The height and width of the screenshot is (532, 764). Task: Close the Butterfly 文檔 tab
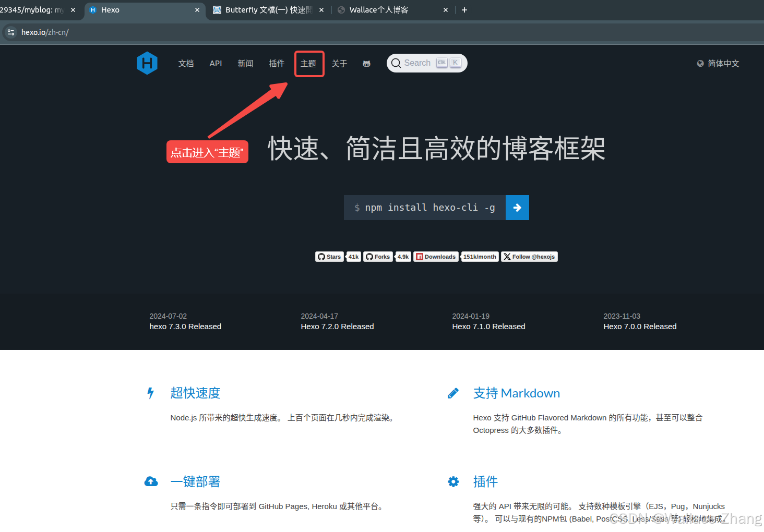pyautogui.click(x=321, y=10)
